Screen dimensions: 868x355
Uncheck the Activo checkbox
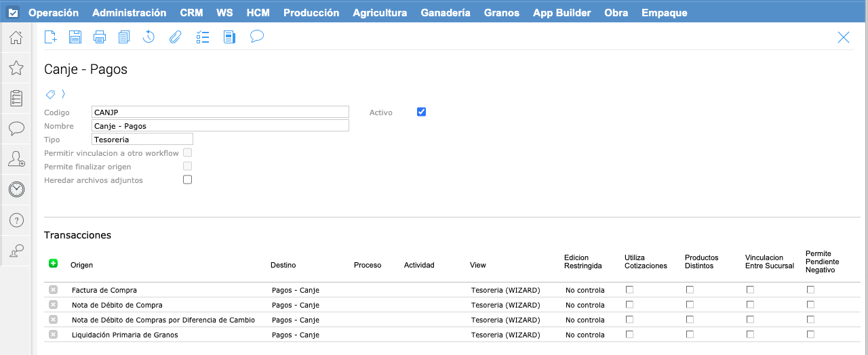point(421,112)
